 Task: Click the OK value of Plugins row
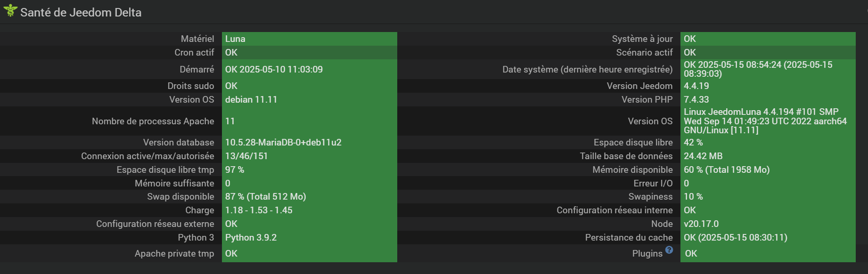(x=691, y=253)
